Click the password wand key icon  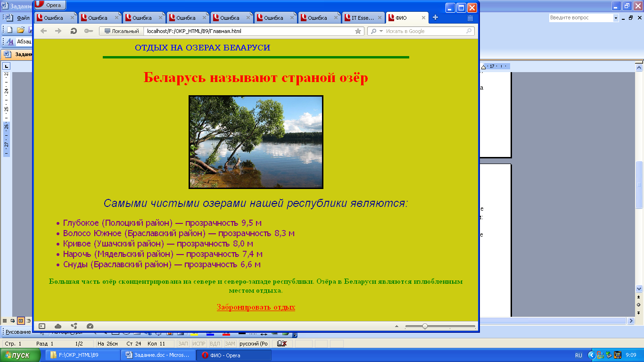coord(88,31)
